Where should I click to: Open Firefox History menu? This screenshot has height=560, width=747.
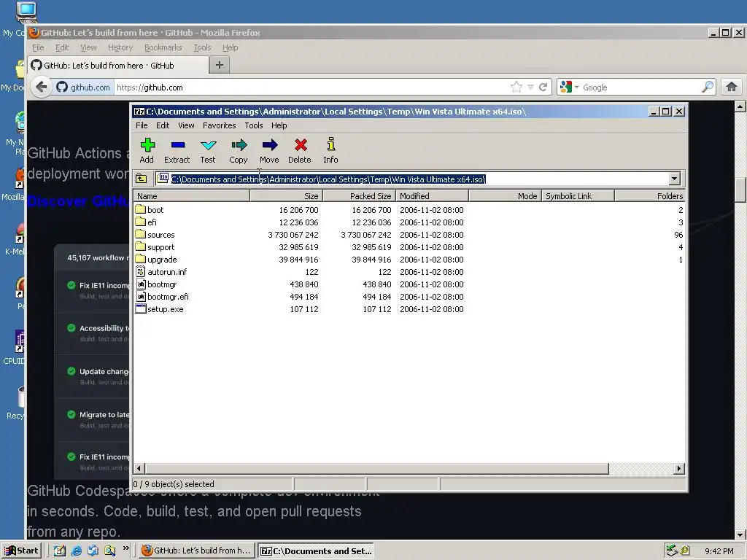coord(120,47)
